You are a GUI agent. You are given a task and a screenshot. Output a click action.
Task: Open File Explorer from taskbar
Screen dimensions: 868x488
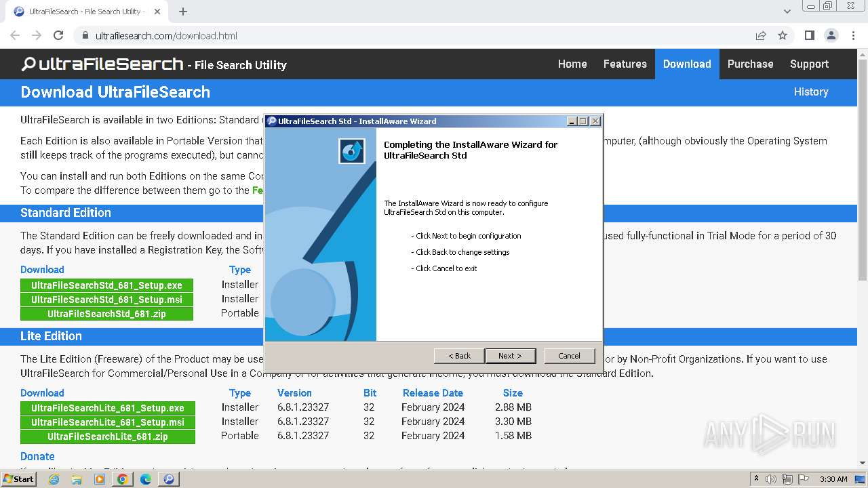tap(77, 479)
